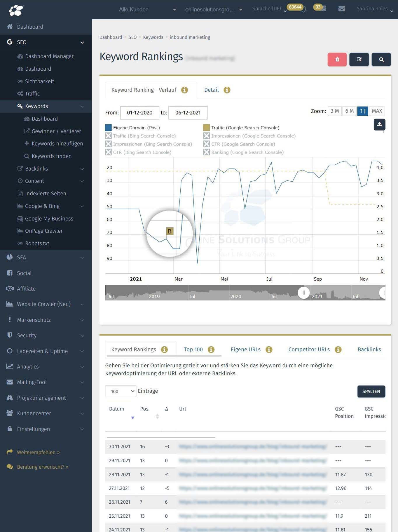Screen dimensions: 398x532
Task: Download the chart via download icon
Action: point(379,124)
